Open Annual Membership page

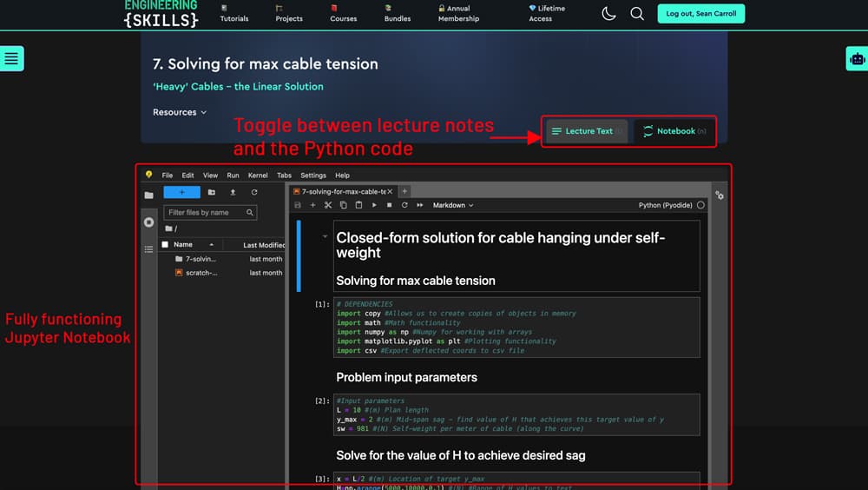(x=458, y=13)
